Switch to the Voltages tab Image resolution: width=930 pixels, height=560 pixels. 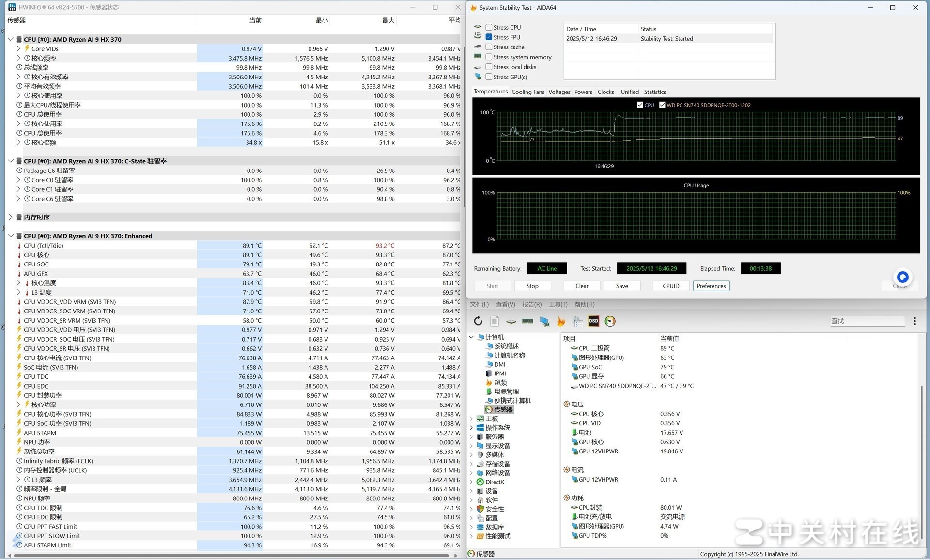coord(559,92)
